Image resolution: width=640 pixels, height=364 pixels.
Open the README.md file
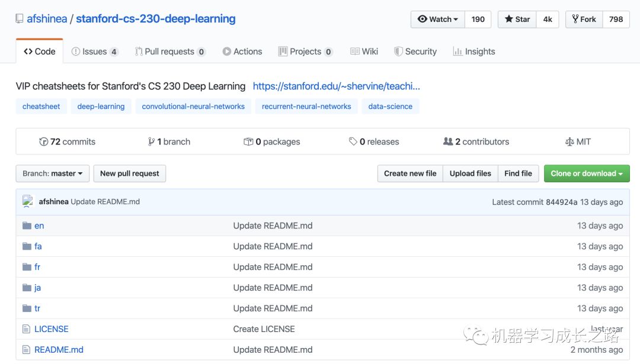[x=59, y=350]
